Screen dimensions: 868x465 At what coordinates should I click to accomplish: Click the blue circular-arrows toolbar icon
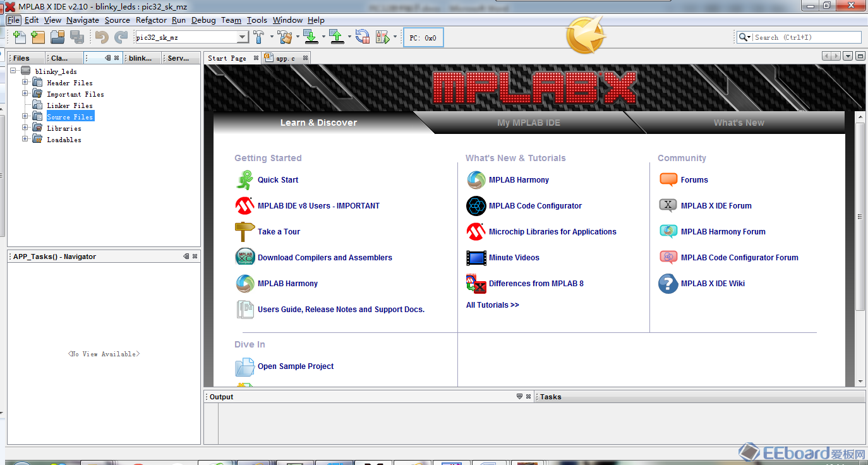pos(363,37)
